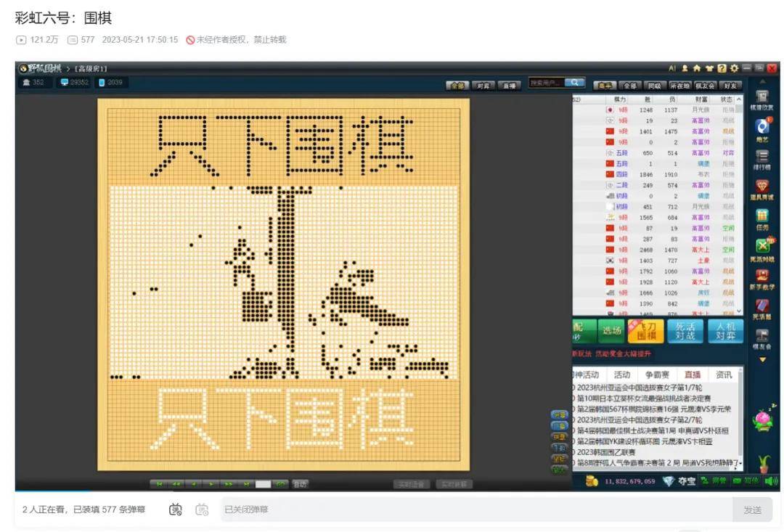Open settings via the gear icon
Screen dimensions: 784x532
tap(734, 68)
